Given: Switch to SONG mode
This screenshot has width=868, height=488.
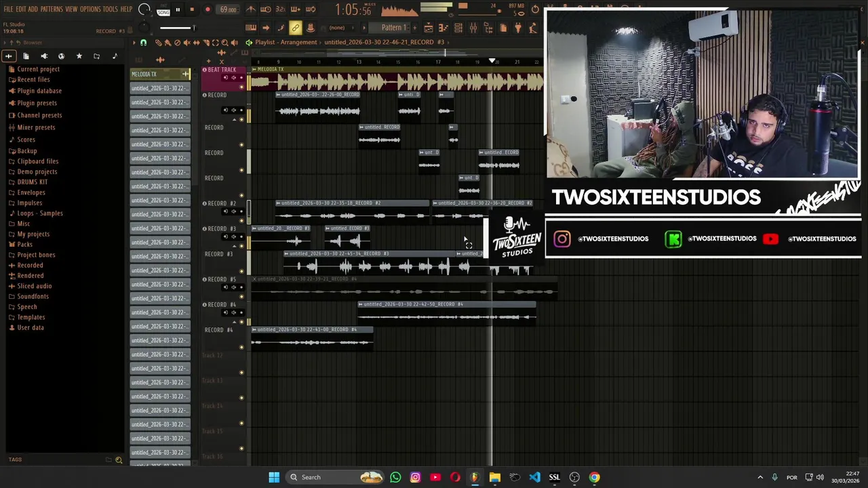Looking at the screenshot, I should pos(163,12).
